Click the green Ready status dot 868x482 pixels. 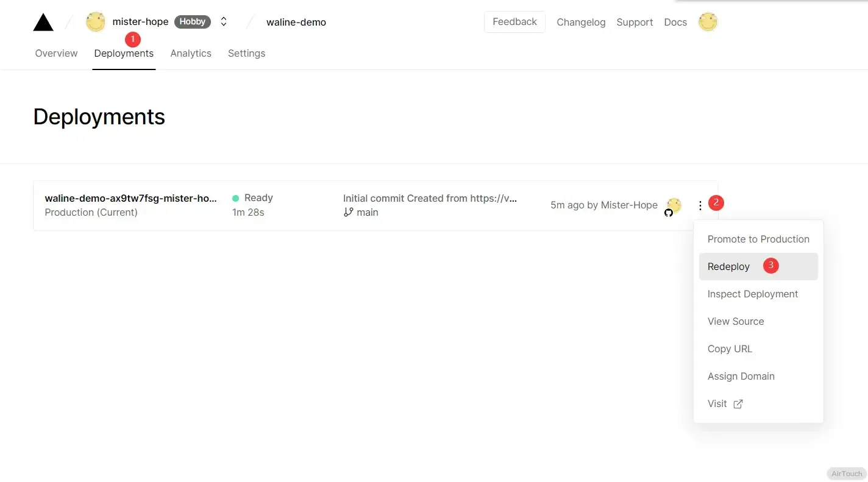[x=235, y=198]
